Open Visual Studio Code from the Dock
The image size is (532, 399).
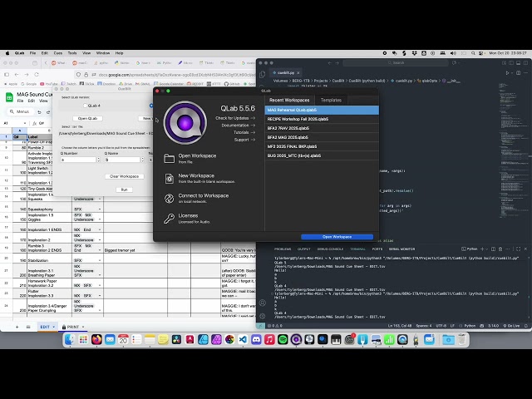243,340
